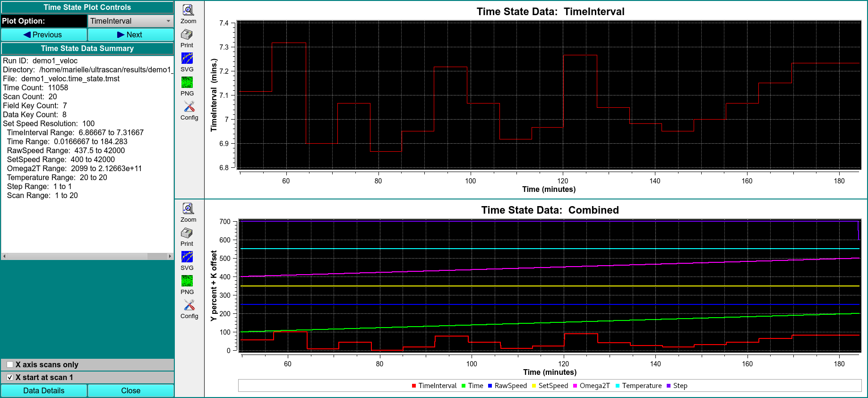Viewport: 868px width, 398px height.
Task: Open the Data Details window
Action: point(43,391)
